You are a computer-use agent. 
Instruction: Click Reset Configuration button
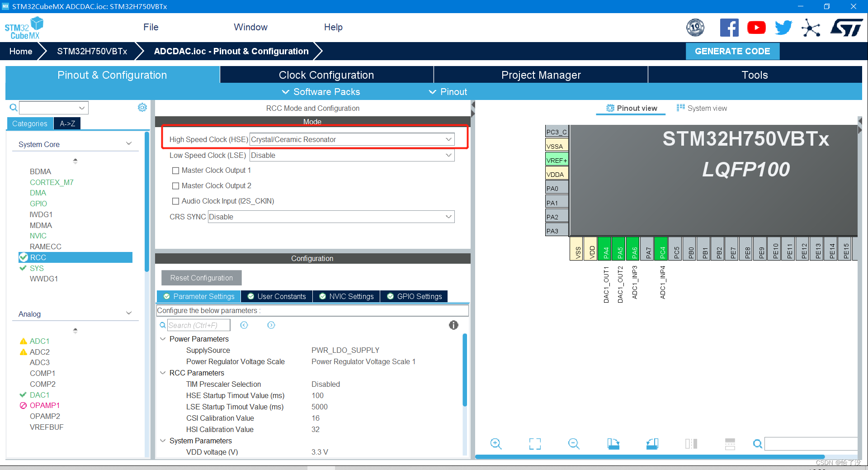[x=202, y=278]
